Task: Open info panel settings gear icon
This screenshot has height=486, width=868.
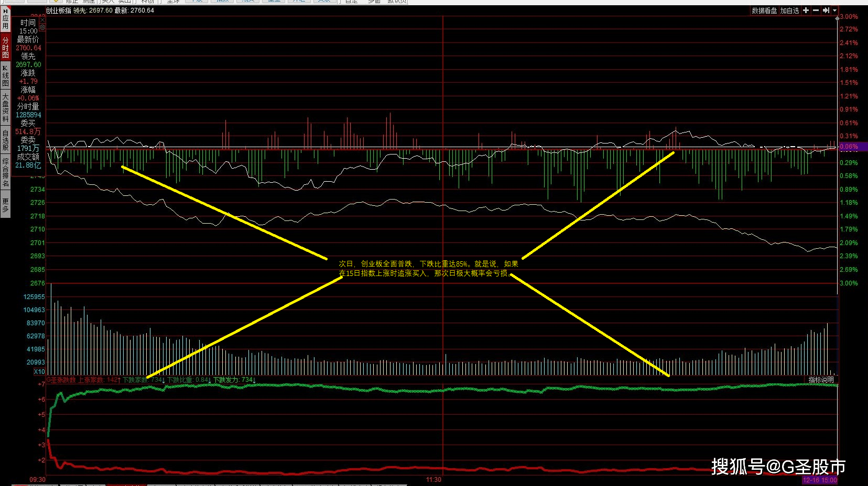Action: tap(42, 27)
